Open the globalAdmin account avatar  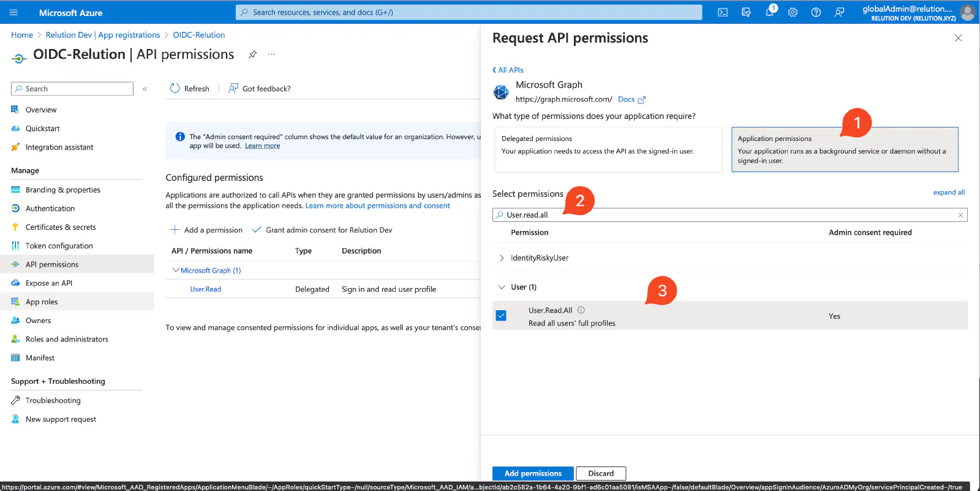point(968,12)
